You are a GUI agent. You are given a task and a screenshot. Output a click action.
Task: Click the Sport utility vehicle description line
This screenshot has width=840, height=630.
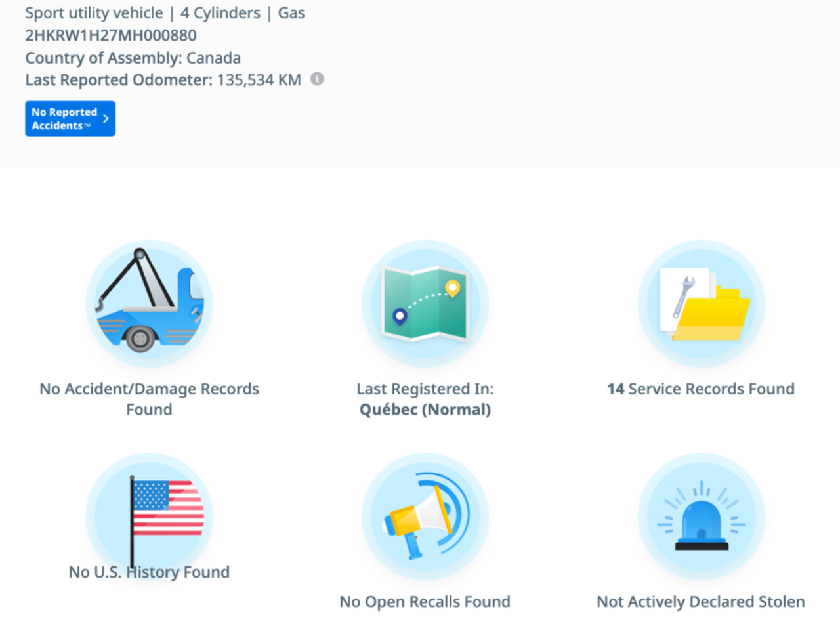pos(165,13)
